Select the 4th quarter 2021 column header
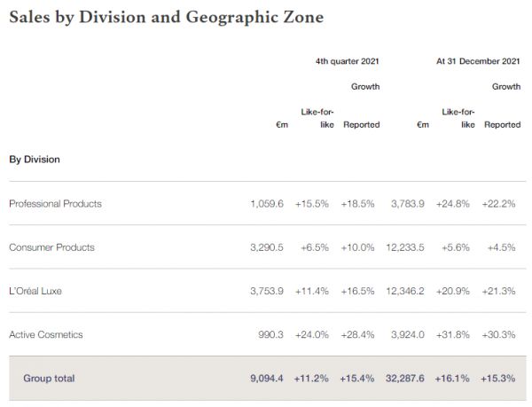 (348, 61)
